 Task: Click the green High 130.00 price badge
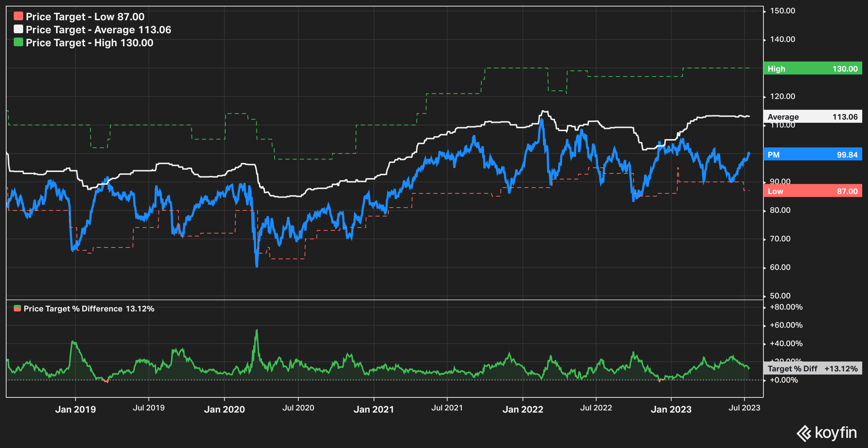(x=812, y=69)
